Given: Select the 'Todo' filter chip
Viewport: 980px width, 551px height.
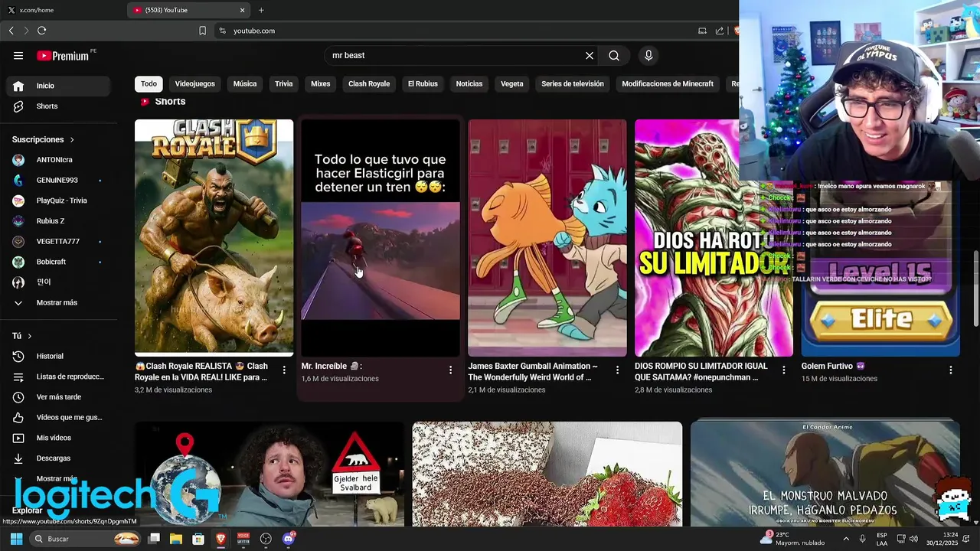Looking at the screenshot, I should click(149, 83).
